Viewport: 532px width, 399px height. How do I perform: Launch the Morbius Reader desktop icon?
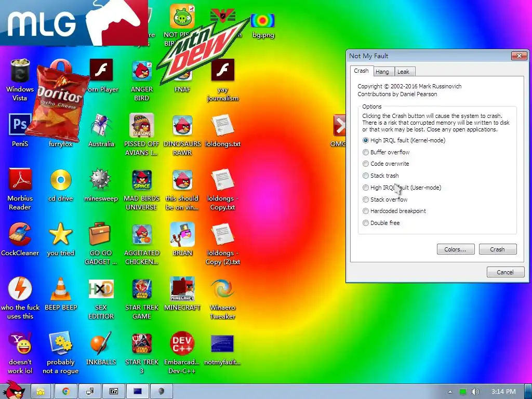click(x=20, y=179)
